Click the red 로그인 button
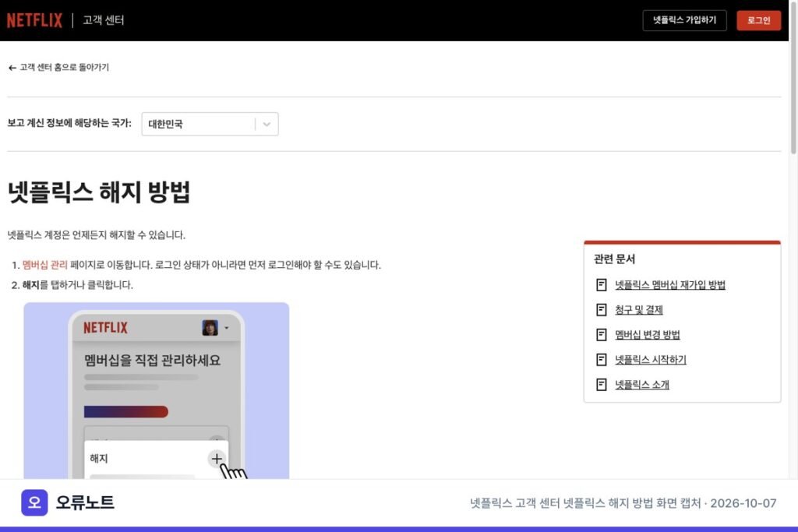The image size is (798, 532). click(x=758, y=20)
